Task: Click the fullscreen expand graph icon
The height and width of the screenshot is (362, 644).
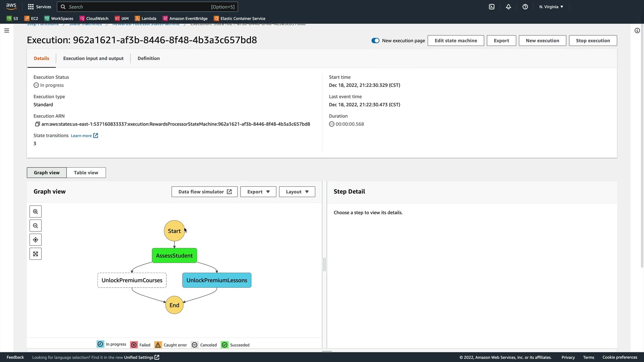Action: coord(36,254)
